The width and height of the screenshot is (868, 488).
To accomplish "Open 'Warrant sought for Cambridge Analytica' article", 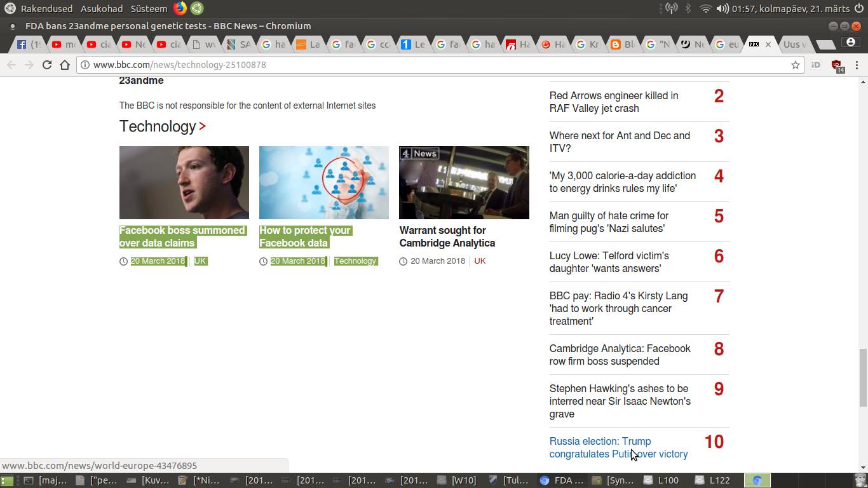I will click(x=447, y=236).
